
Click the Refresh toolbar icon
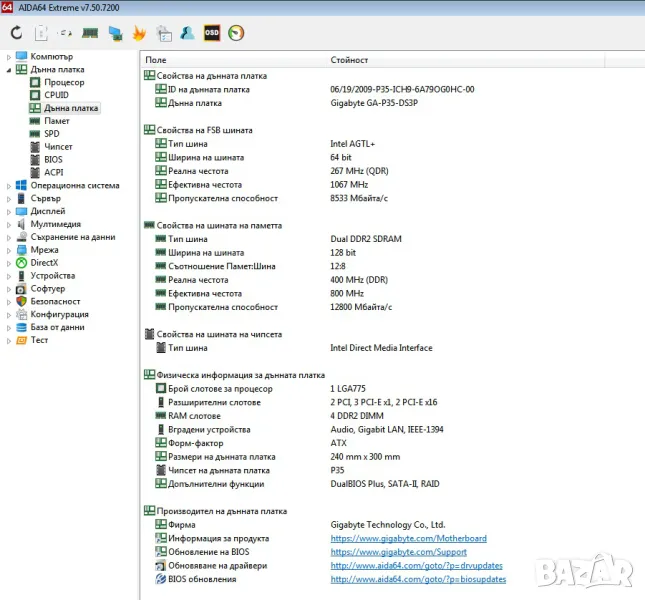tap(16, 33)
